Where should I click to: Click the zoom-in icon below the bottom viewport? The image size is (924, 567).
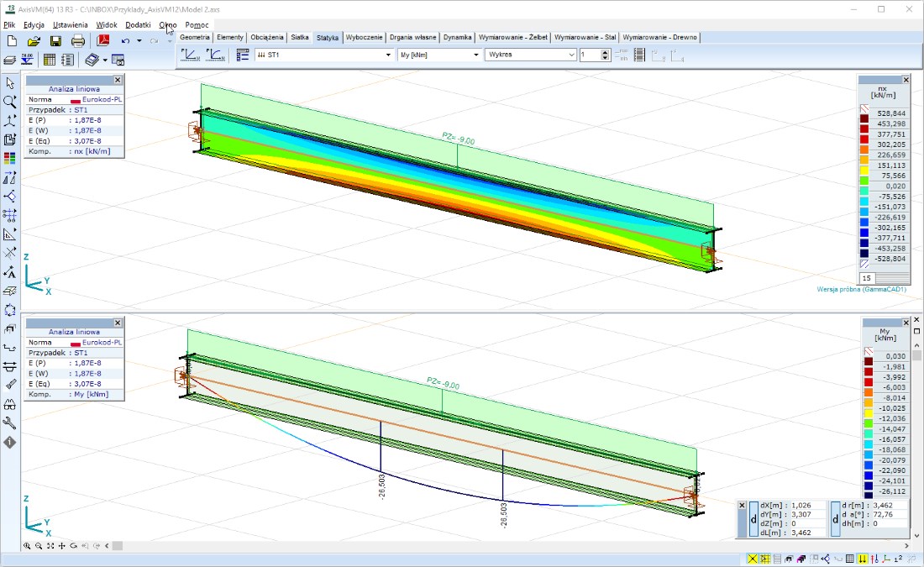(28, 546)
